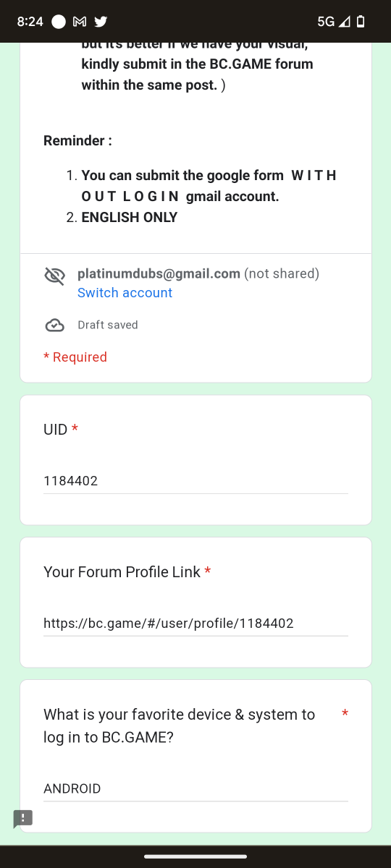Viewport: 391px width, 868px height.
Task: Tap the platinumdubs@gmail.com account text
Action: coord(159,273)
